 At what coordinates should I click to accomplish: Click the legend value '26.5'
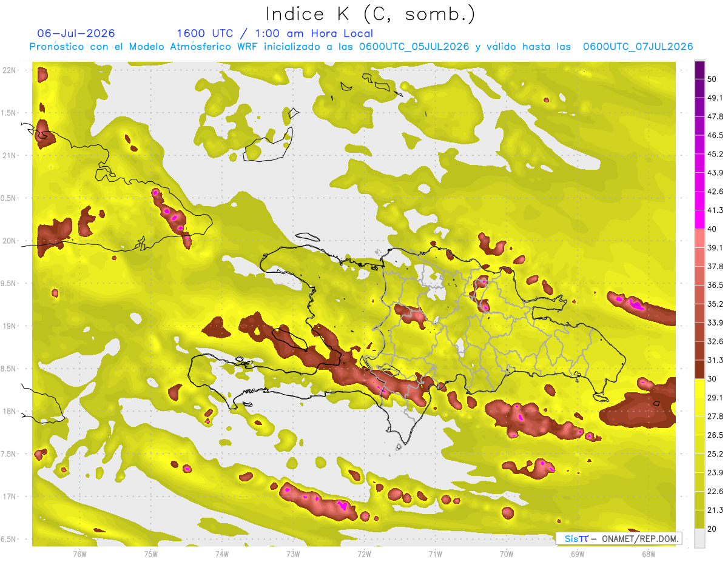coord(715,435)
